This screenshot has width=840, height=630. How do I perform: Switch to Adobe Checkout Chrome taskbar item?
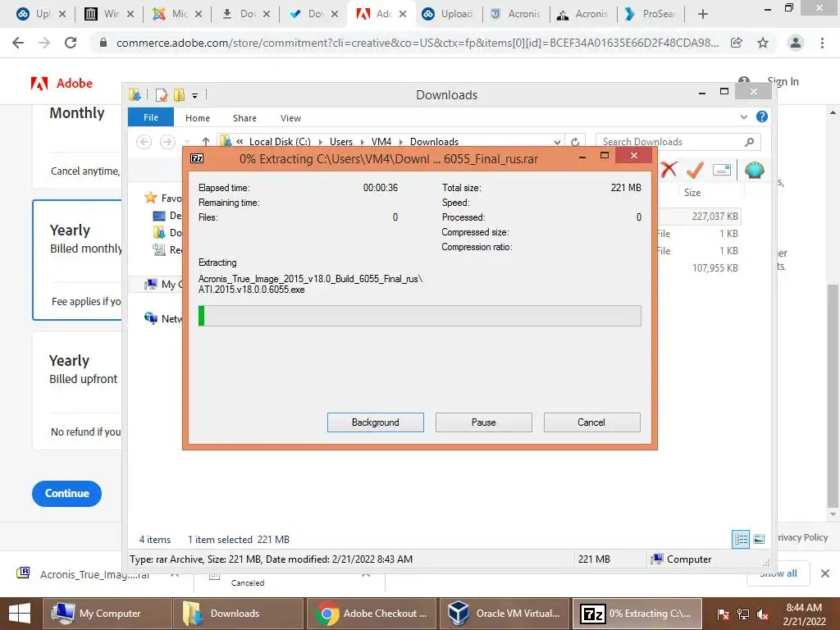372,614
